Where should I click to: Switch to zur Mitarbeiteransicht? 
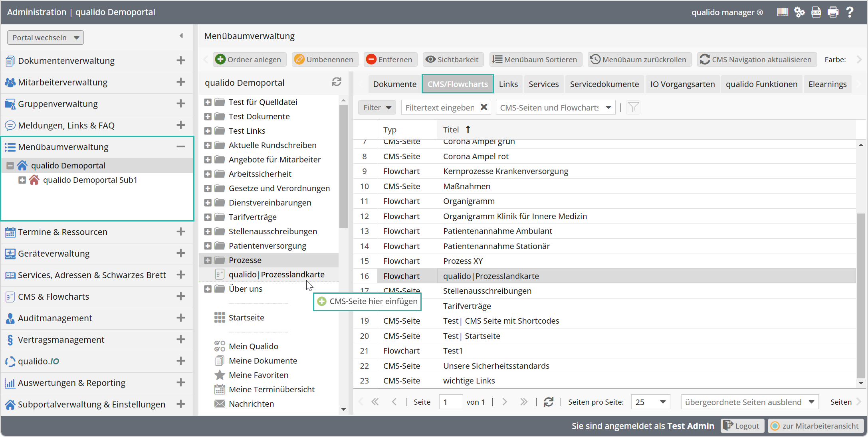815,426
